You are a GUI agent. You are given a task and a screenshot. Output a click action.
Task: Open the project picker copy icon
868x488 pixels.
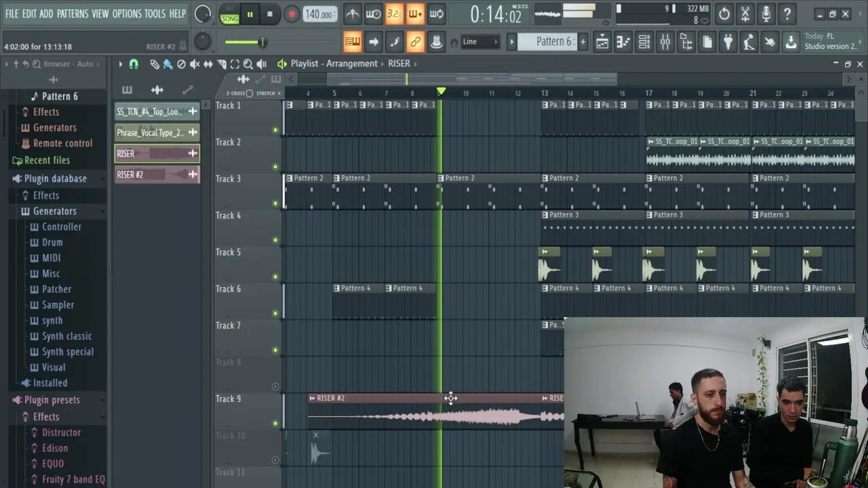coord(707,42)
